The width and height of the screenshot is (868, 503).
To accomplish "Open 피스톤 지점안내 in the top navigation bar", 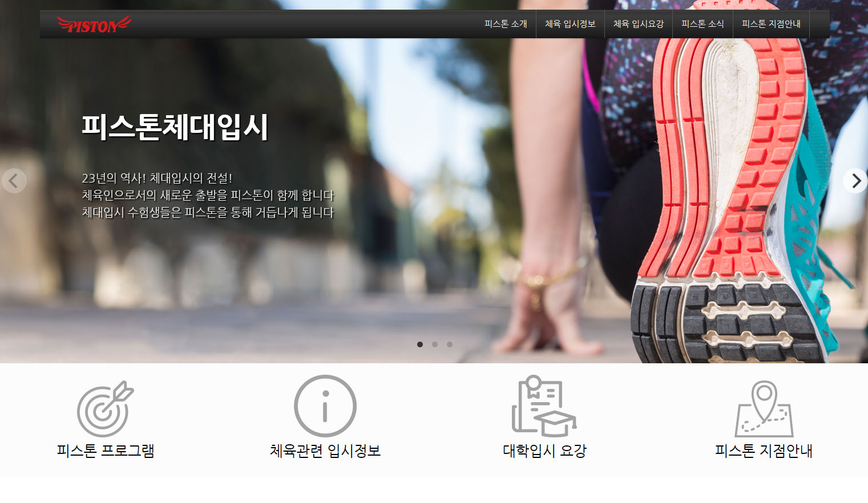I will click(x=771, y=24).
